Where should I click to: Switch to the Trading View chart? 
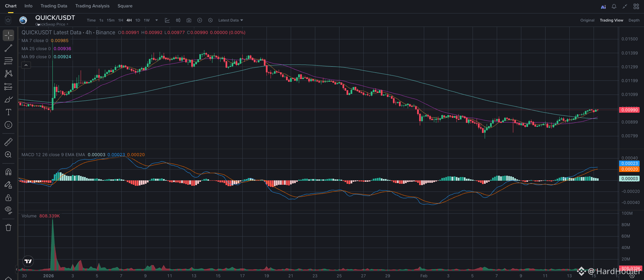click(x=611, y=20)
